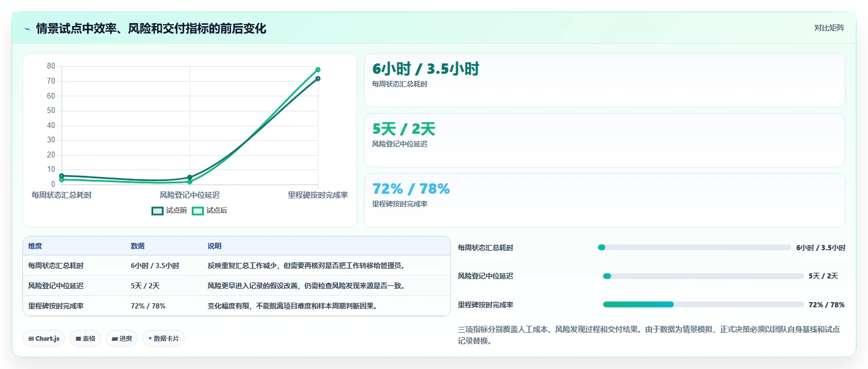This screenshot has height=369, width=868.
Task: Click the 试点后 legend color box
Action: tap(198, 211)
